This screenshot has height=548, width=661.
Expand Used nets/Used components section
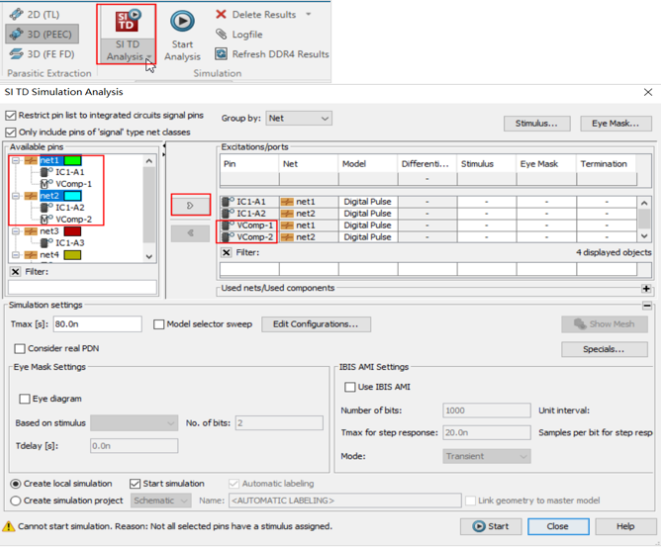pos(646,289)
